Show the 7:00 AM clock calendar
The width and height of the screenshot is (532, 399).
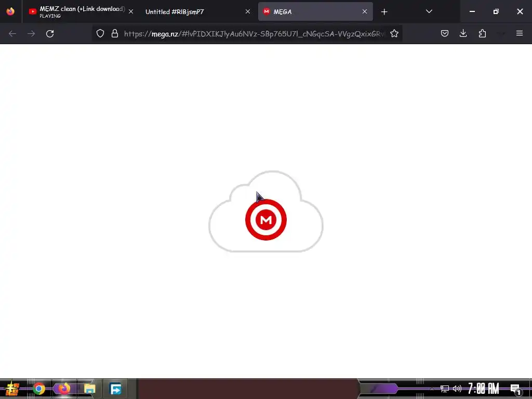(x=484, y=389)
